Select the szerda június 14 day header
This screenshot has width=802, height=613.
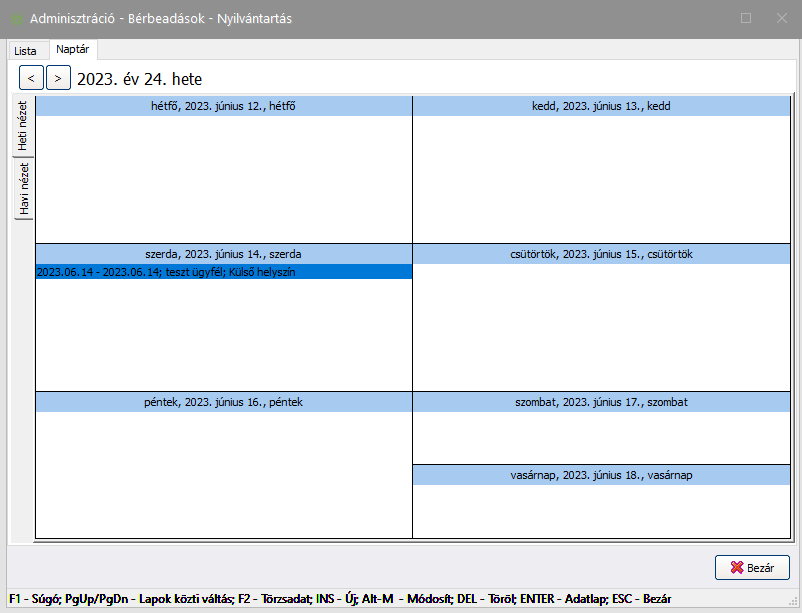tap(223, 254)
